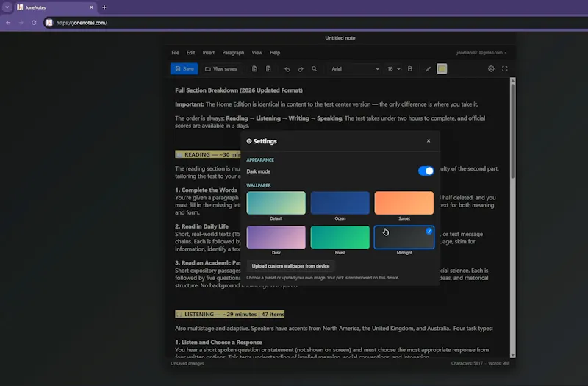Click the 'Words: 908' count in status bar
The height and width of the screenshot is (386, 588).
[499, 363]
